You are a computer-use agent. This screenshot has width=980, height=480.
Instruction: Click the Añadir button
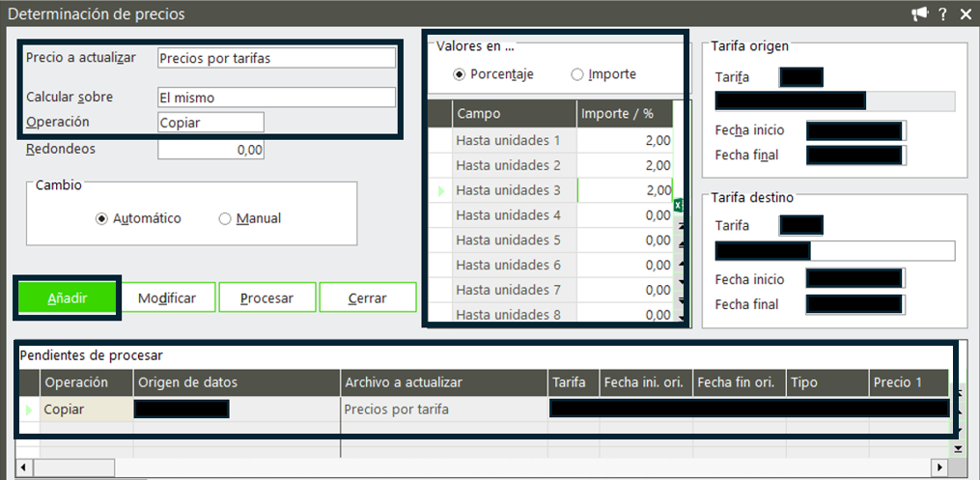pos(69,298)
